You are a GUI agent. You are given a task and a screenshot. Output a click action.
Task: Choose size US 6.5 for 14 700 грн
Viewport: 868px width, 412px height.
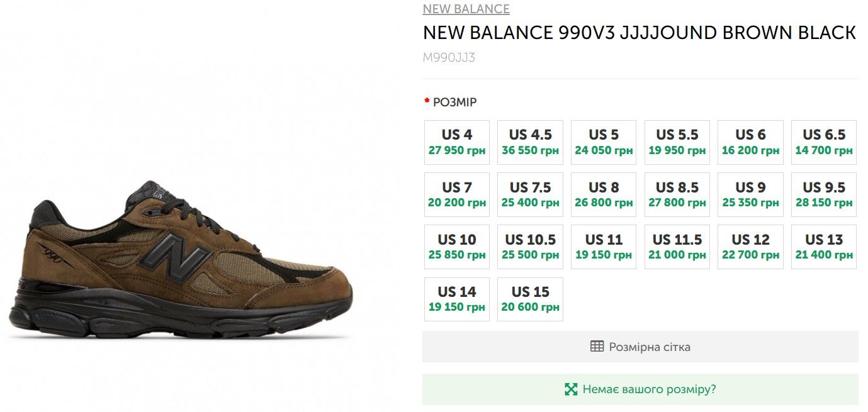pos(823,142)
